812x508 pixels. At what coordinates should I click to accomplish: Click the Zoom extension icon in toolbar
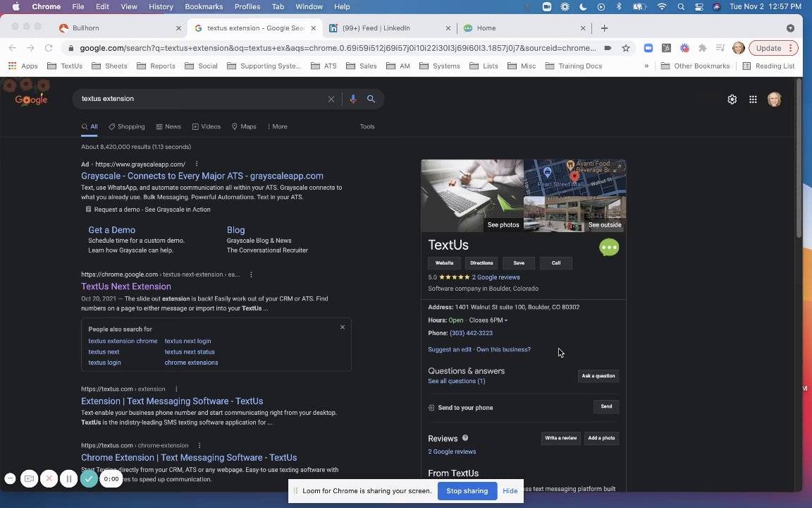tap(648, 48)
